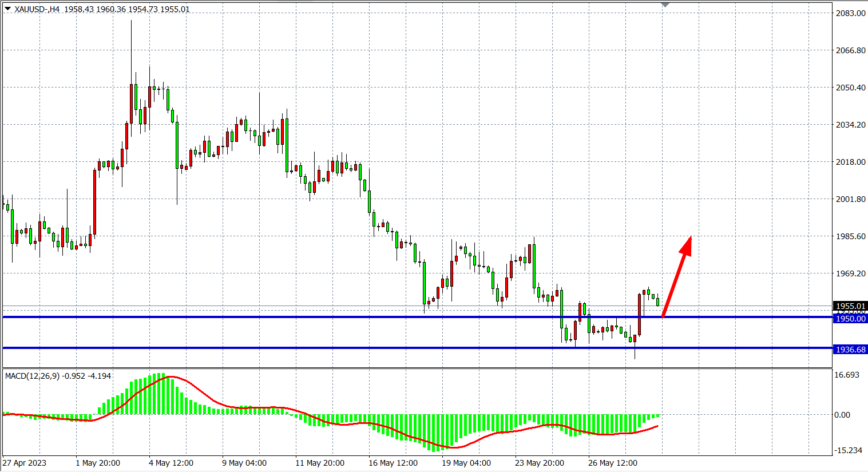
Task: Click the latest green candlestick on chart
Action: pos(658,302)
